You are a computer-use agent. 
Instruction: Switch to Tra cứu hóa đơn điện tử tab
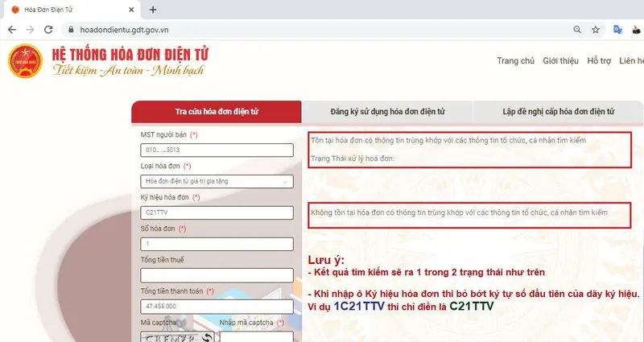pos(217,112)
